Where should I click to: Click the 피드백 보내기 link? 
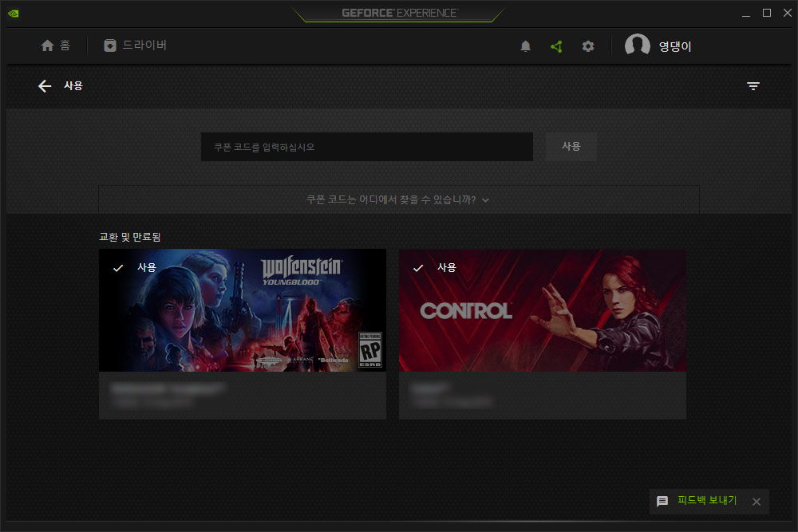707,500
